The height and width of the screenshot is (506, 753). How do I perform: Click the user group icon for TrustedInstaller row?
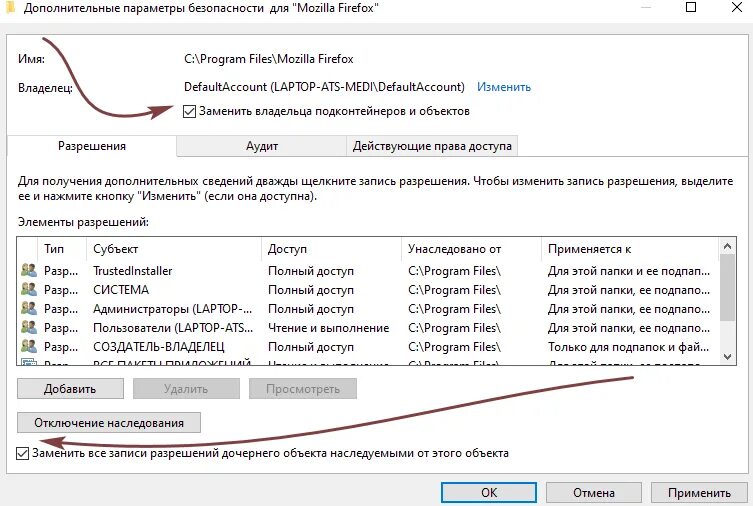tap(29, 271)
